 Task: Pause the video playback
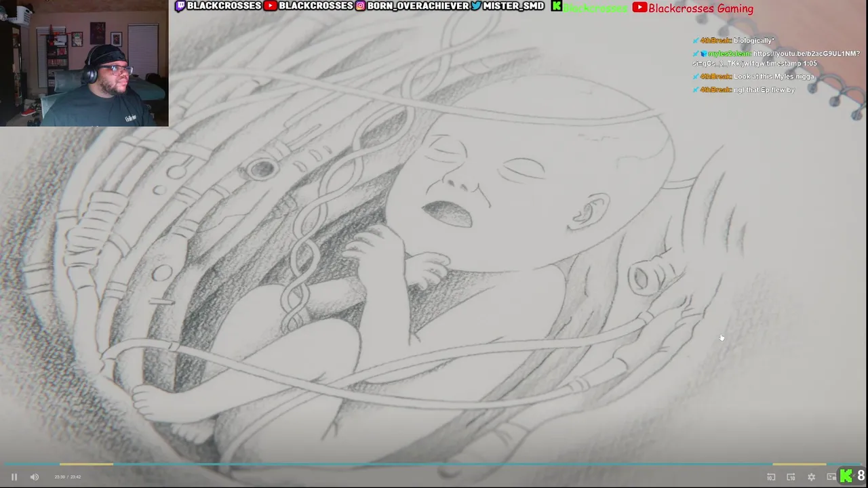point(14,477)
